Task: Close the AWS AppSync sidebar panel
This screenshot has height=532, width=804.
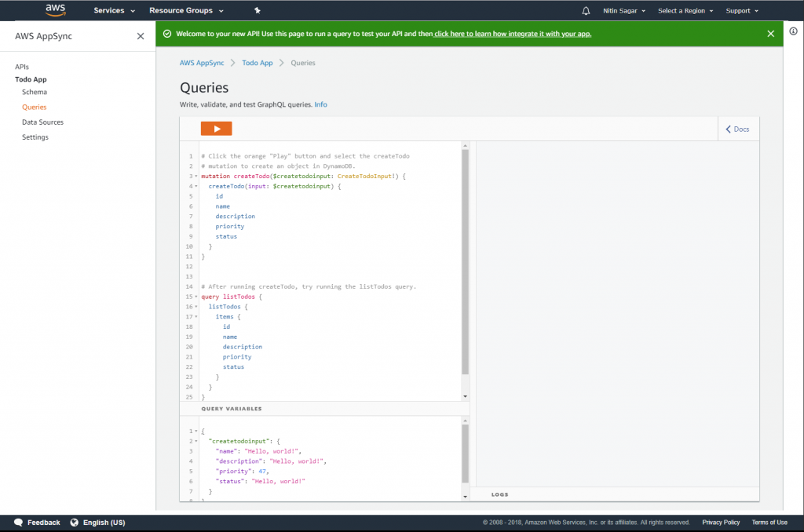Action: pyautogui.click(x=141, y=36)
